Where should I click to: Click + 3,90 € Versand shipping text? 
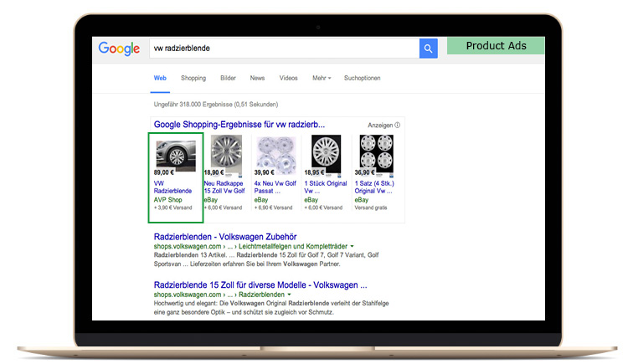tap(173, 208)
